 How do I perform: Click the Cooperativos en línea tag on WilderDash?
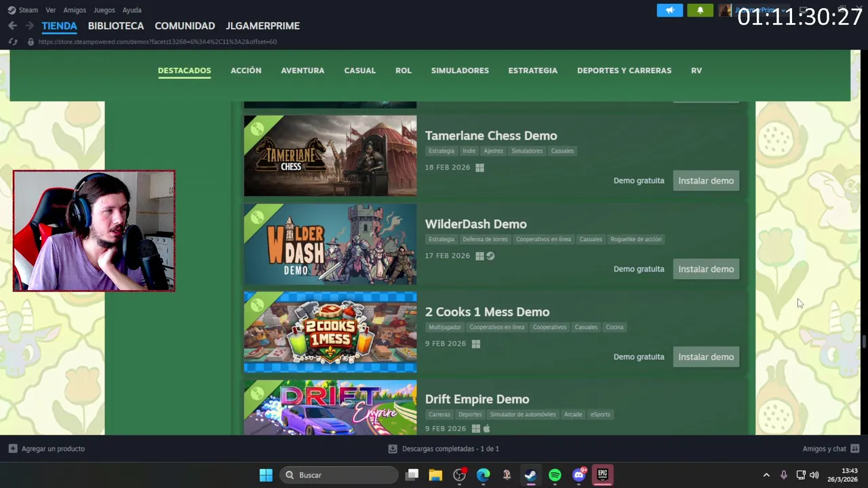click(x=543, y=239)
